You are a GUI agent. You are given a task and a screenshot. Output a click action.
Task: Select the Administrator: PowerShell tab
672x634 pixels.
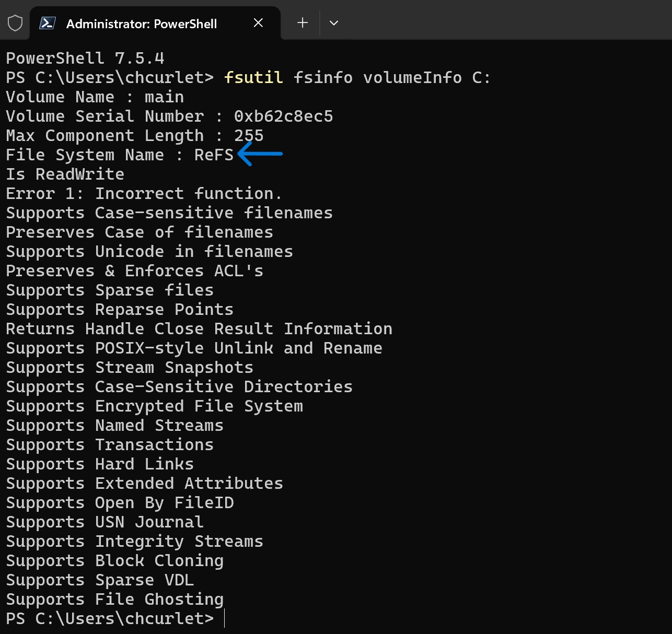tap(141, 24)
